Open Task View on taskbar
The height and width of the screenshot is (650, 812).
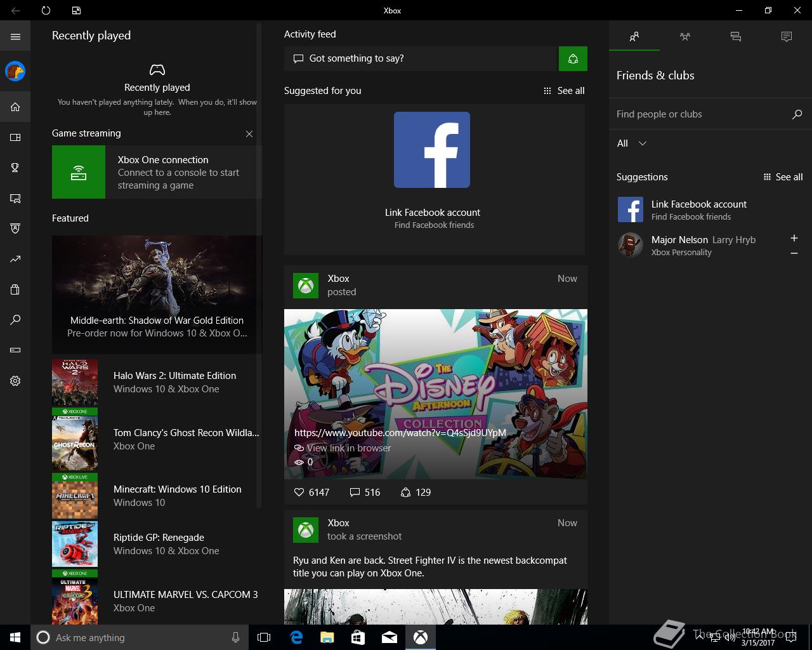pyautogui.click(x=264, y=637)
